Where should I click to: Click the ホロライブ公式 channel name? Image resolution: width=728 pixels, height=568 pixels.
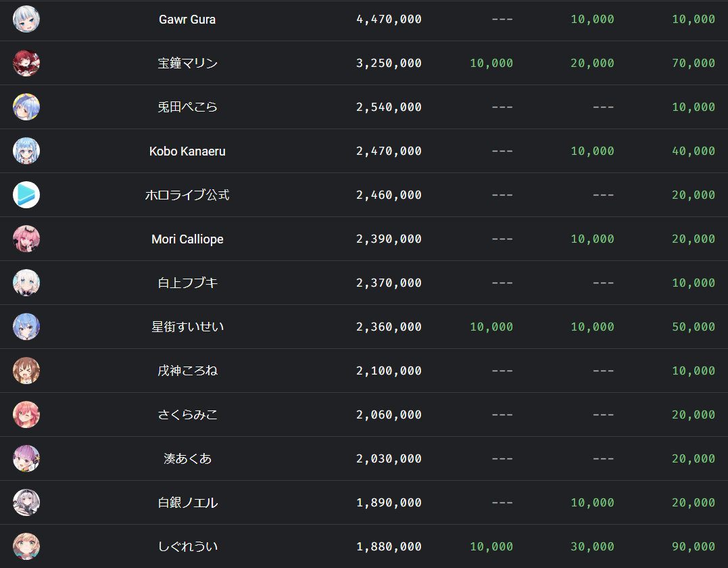click(x=187, y=195)
